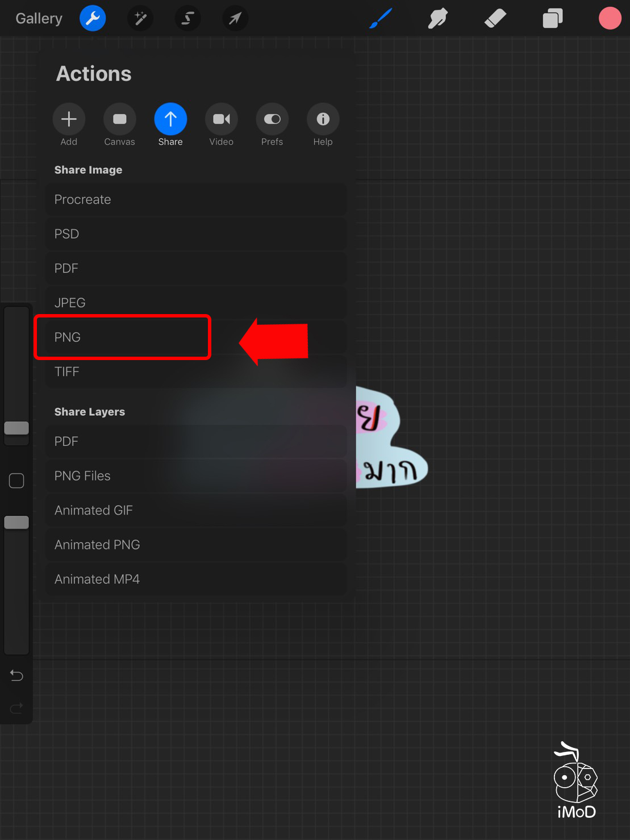Switch to the Prefs tab
Screen dimensions: 630x840
pos(272,124)
